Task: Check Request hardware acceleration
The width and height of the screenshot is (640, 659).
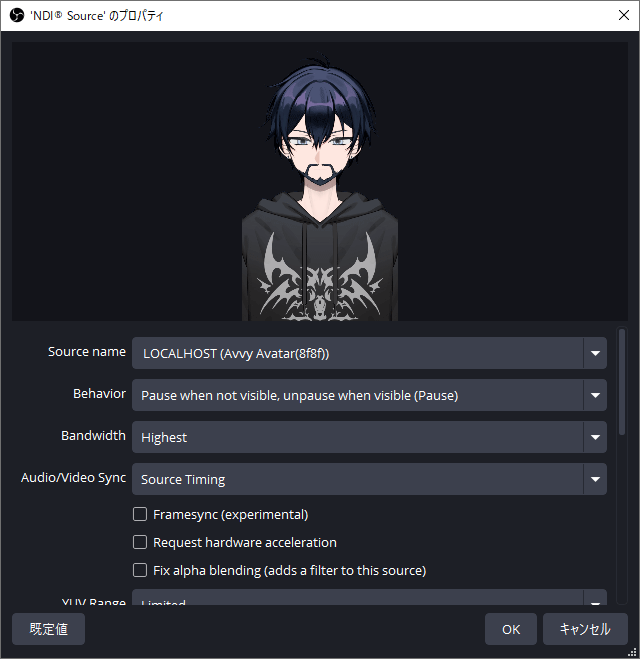Action: click(140, 542)
